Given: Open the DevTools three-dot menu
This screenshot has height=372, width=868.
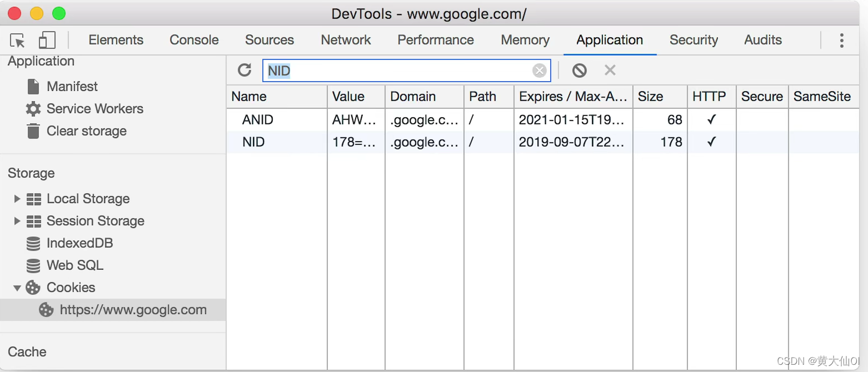Looking at the screenshot, I should (x=841, y=40).
